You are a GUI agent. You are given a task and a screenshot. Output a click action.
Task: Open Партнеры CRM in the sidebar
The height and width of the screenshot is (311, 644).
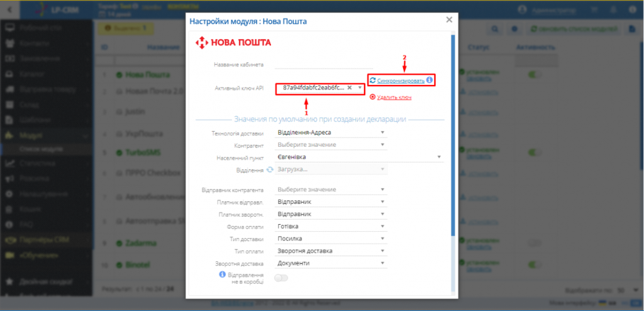point(45,240)
